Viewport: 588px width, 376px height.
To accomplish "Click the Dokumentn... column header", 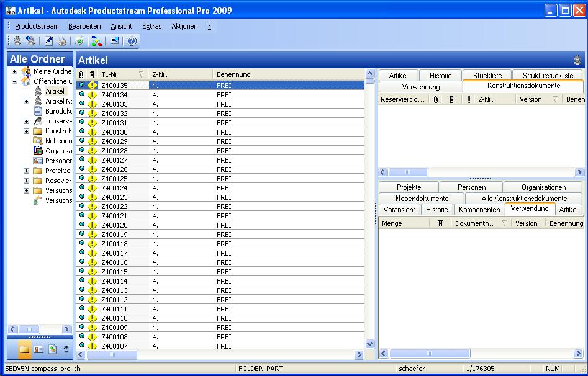I will coord(480,223).
